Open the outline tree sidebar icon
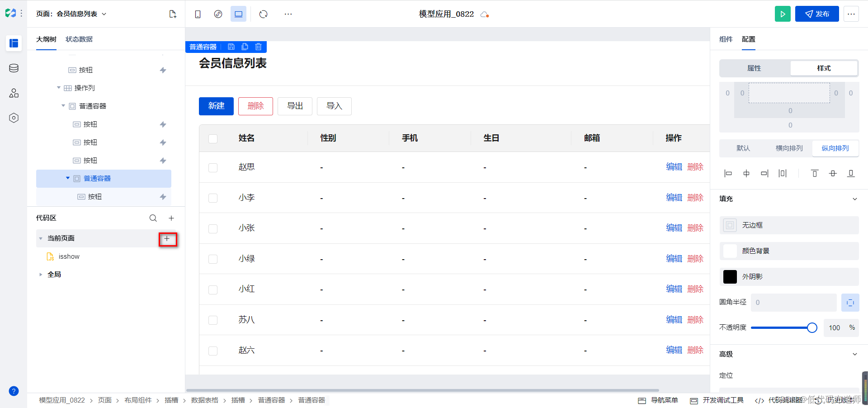The image size is (868, 408). click(x=14, y=43)
